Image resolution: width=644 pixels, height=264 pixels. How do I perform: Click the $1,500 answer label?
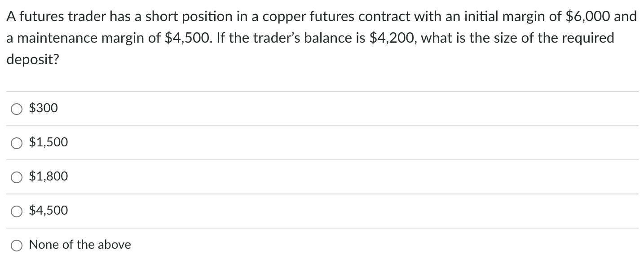coord(48,143)
